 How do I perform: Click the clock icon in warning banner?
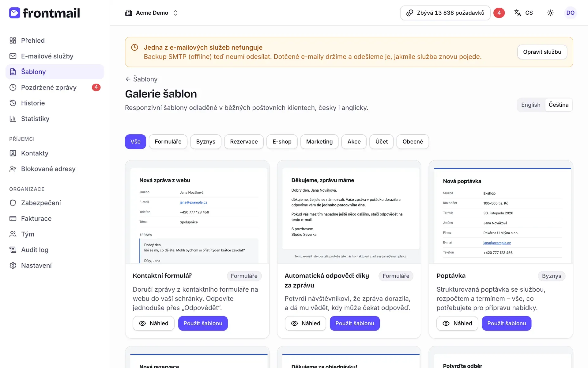click(x=134, y=47)
